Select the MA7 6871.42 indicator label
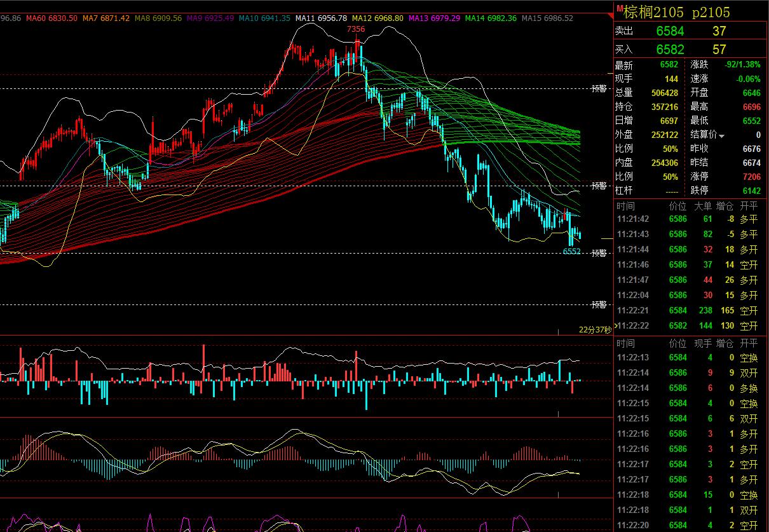The height and width of the screenshot is (532, 769). point(105,18)
